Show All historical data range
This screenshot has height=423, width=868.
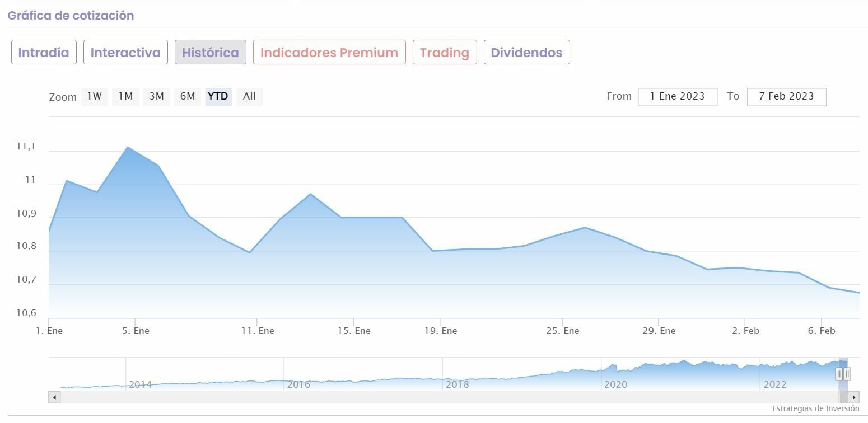(x=249, y=96)
